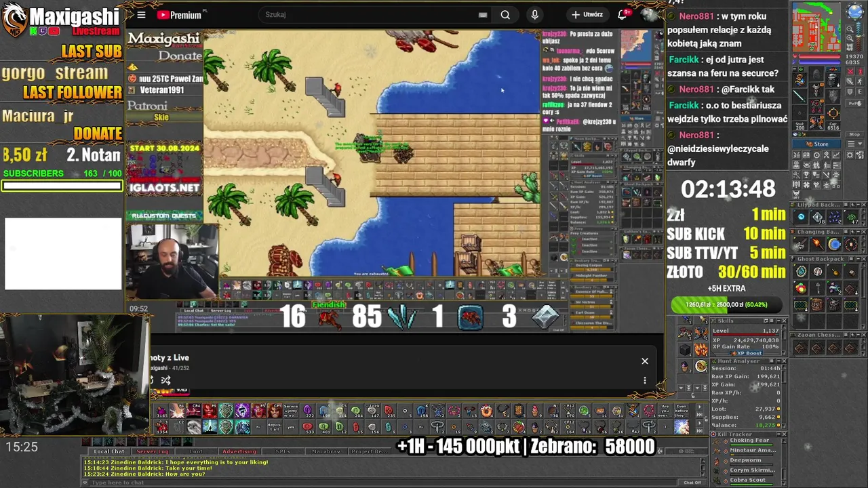This screenshot has width=868, height=488.
Task: Minimize the Skills panel
Action: (x=778, y=321)
